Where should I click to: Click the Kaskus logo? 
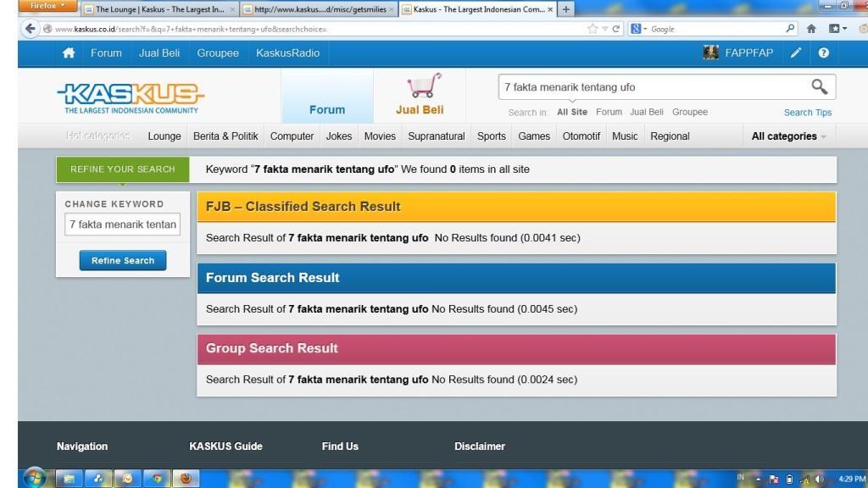pyautogui.click(x=131, y=98)
